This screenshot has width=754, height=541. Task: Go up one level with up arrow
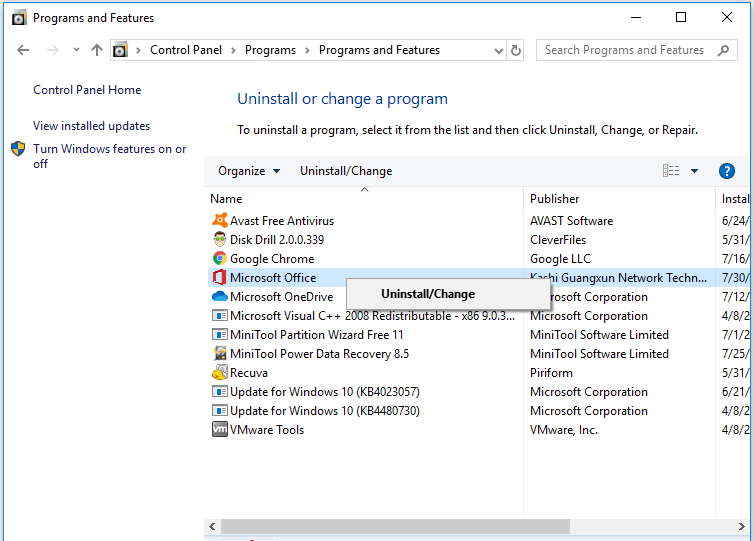click(x=97, y=50)
